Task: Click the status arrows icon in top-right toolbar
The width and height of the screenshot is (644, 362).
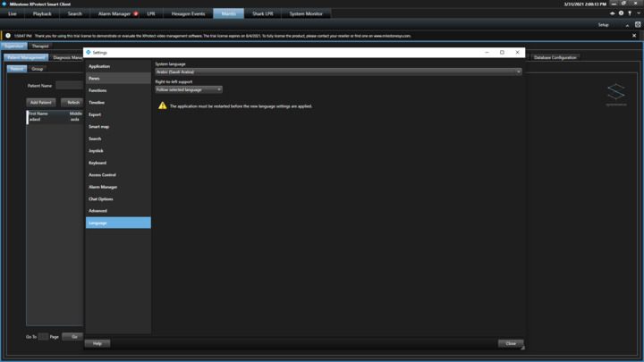Action: point(613,13)
